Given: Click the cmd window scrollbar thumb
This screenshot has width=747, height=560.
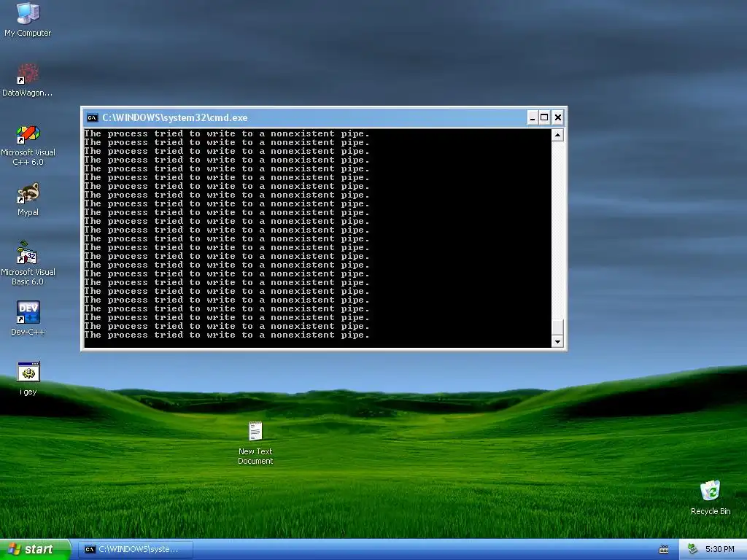Looking at the screenshot, I should click(x=557, y=327).
